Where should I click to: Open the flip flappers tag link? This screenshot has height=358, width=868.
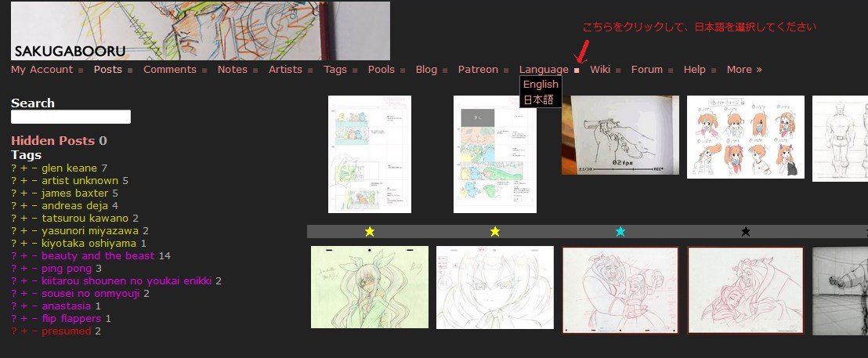click(71, 318)
